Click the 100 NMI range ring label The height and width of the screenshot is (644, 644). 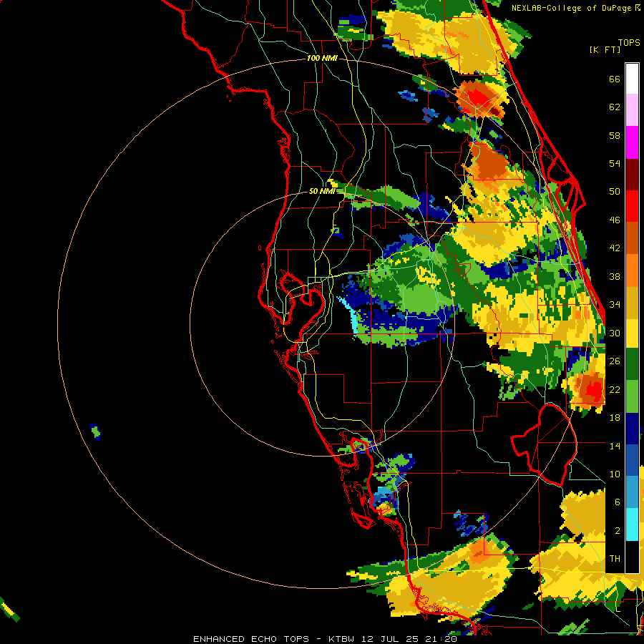click(322, 59)
